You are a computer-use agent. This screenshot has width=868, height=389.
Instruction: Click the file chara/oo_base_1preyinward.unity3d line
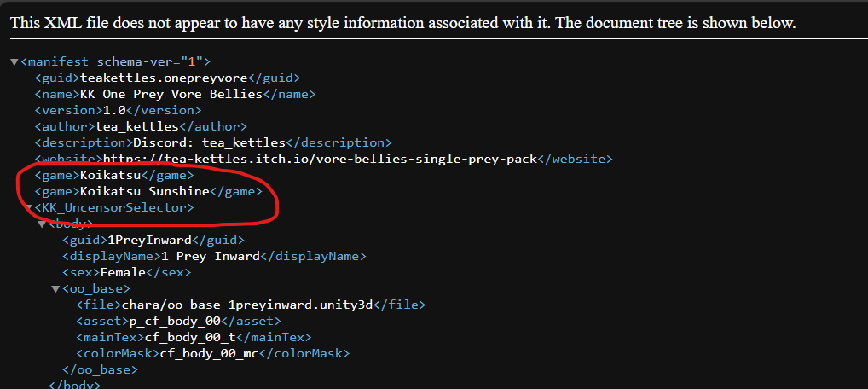[251, 305]
